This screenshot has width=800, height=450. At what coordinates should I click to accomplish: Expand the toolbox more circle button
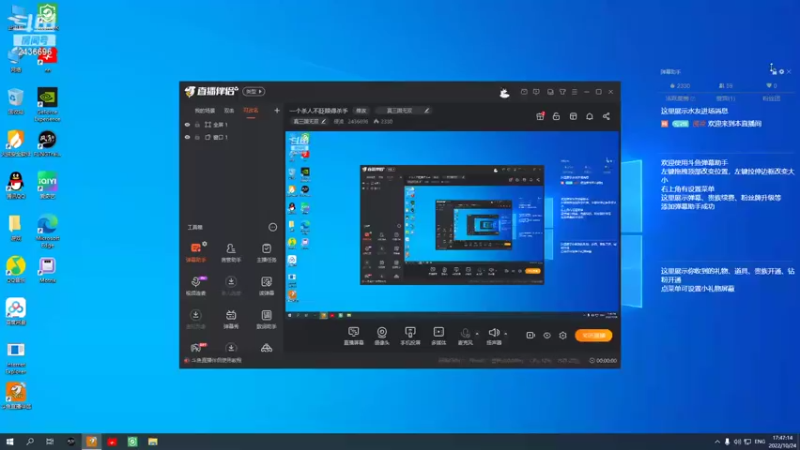coord(273,227)
